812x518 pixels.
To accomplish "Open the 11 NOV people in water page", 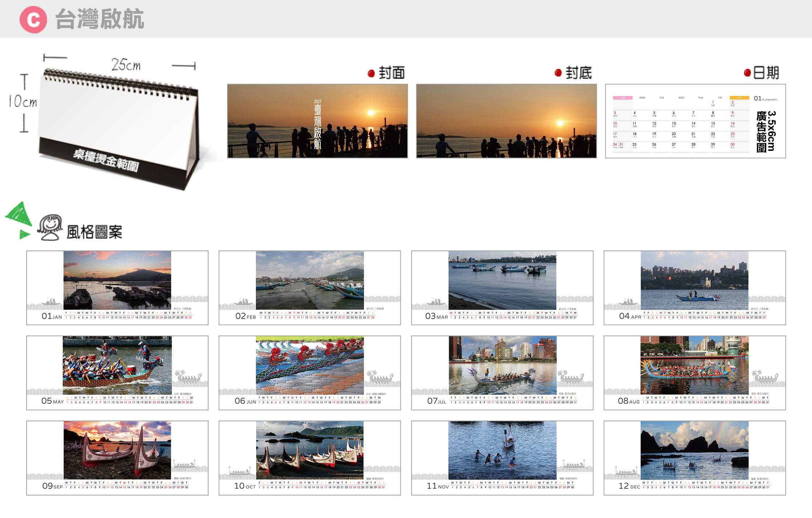I will click(502, 458).
